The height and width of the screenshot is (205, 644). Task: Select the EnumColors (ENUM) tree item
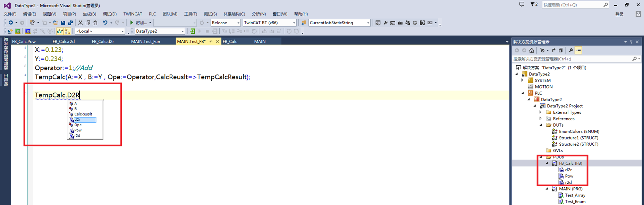[579, 131]
